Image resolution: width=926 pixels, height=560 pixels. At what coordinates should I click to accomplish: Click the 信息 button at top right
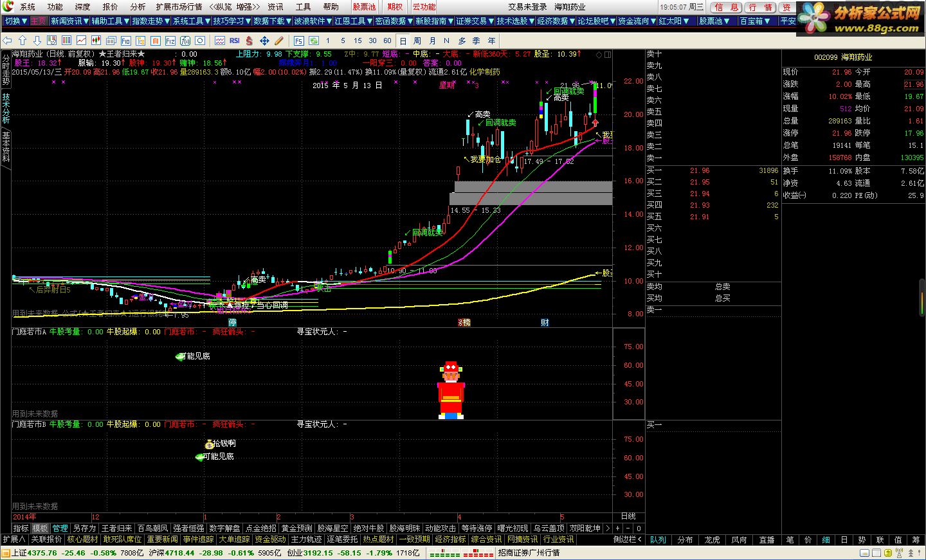727,7
